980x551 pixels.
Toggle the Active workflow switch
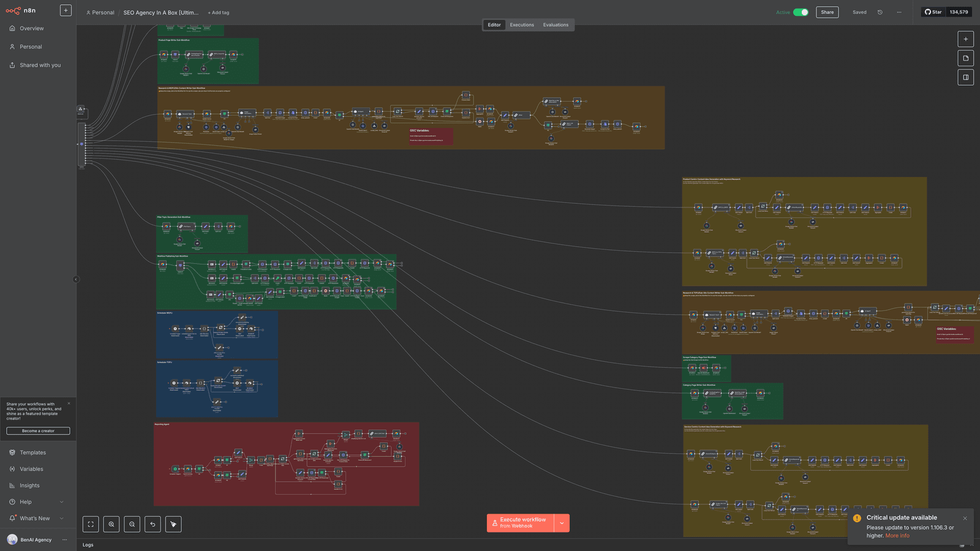coord(801,12)
